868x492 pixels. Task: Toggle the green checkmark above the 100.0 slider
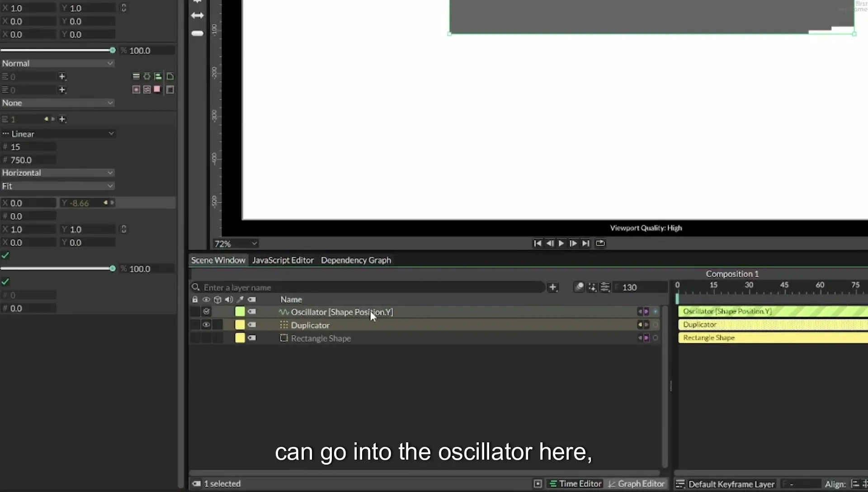tap(5, 255)
